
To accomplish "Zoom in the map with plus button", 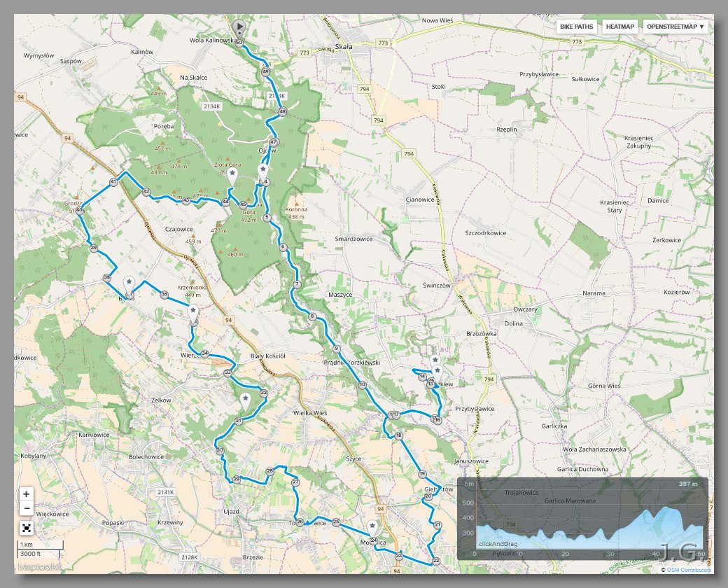I will [x=26, y=493].
